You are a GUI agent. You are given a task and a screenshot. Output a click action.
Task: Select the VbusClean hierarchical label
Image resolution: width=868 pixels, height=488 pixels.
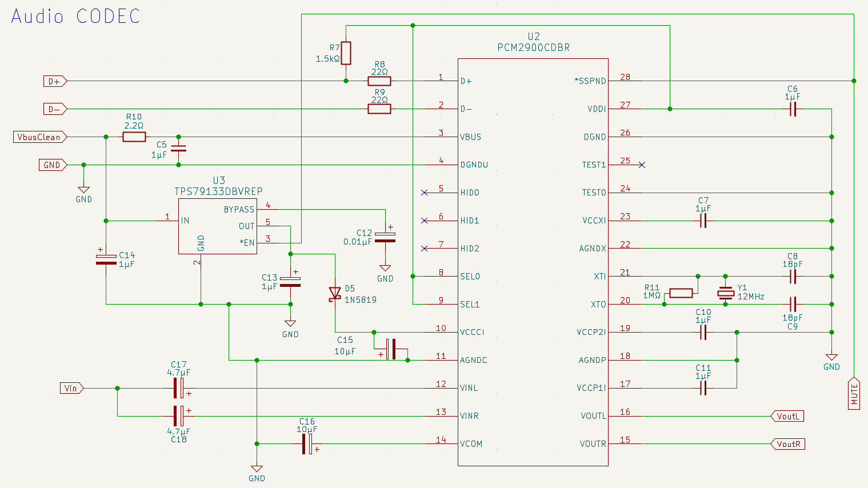[x=40, y=137]
